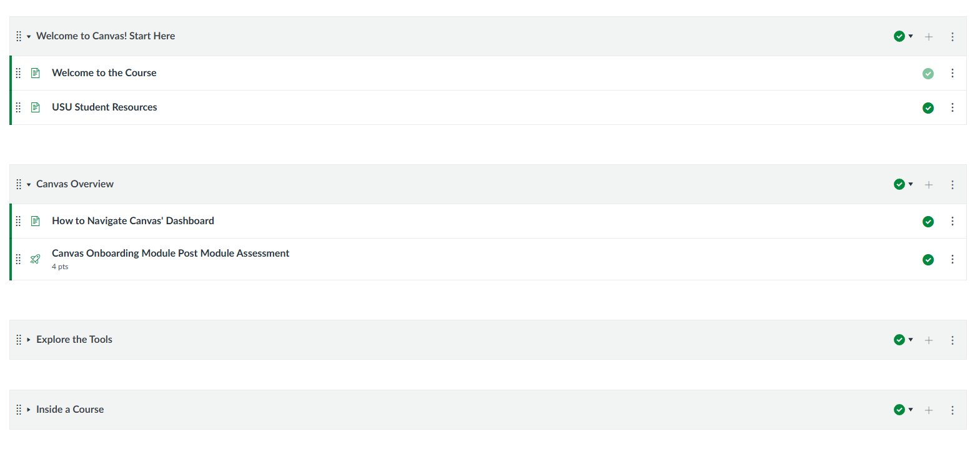Viewport: 980px width, 454px height.
Task: Expand the Explore the Tools module
Action: tap(29, 340)
